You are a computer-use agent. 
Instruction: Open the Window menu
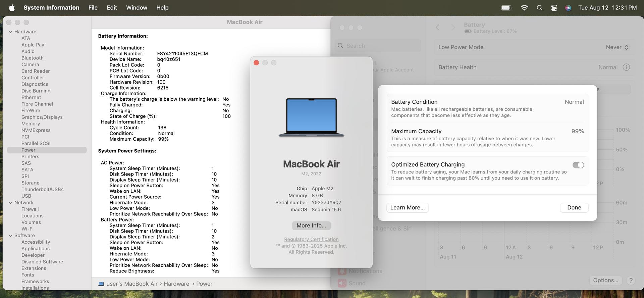click(x=137, y=8)
